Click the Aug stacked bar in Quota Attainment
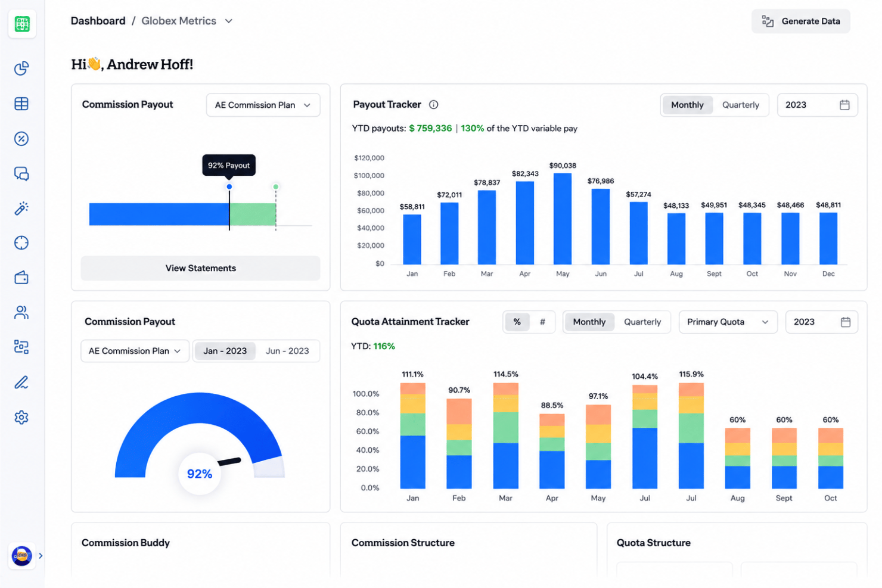 point(737,458)
